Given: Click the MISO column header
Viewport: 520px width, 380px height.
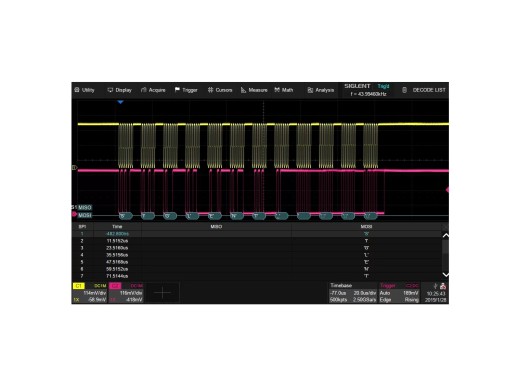Looking at the screenshot, I should 216,227.
